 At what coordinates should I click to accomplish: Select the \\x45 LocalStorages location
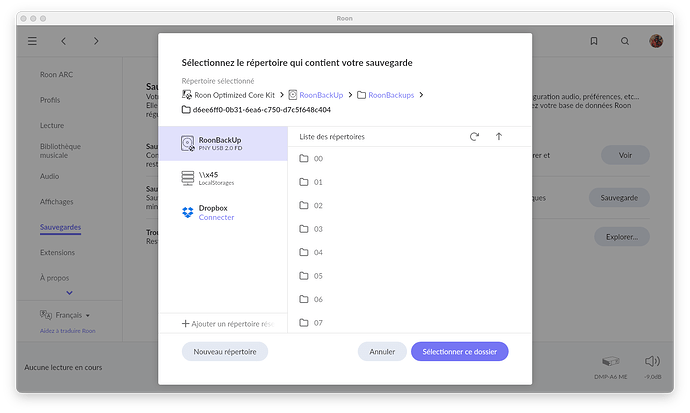coord(223,178)
